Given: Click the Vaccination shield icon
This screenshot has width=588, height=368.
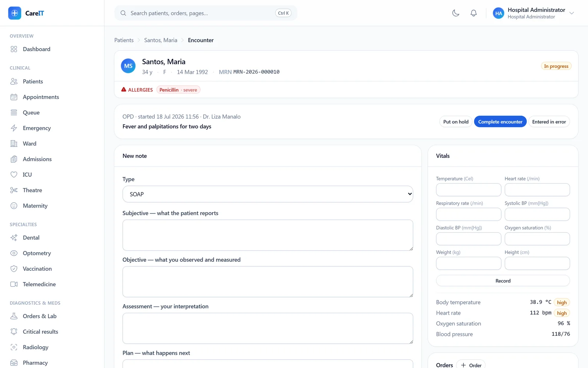Looking at the screenshot, I should tap(14, 269).
